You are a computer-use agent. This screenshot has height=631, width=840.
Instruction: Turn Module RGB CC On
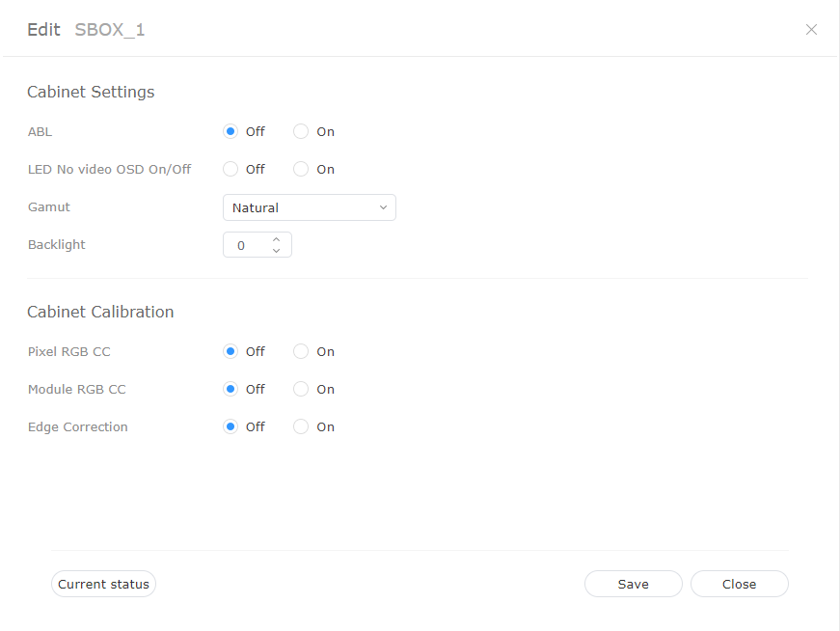(x=301, y=389)
